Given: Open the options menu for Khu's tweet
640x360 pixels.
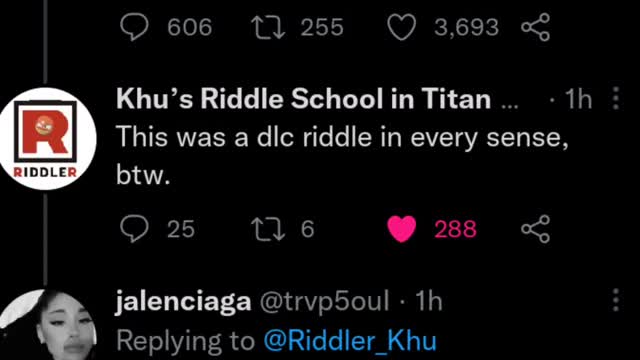Looking at the screenshot, I should (x=616, y=98).
